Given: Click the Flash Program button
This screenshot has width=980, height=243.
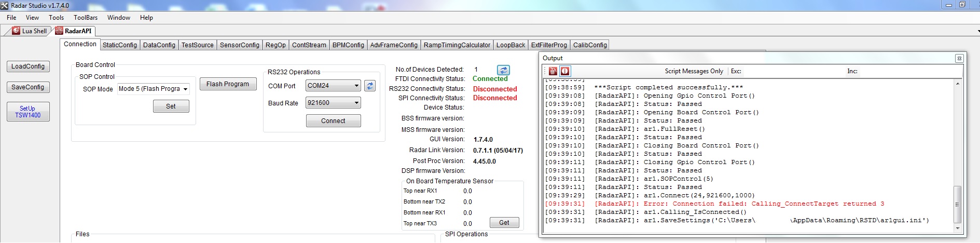Looking at the screenshot, I should [x=228, y=84].
